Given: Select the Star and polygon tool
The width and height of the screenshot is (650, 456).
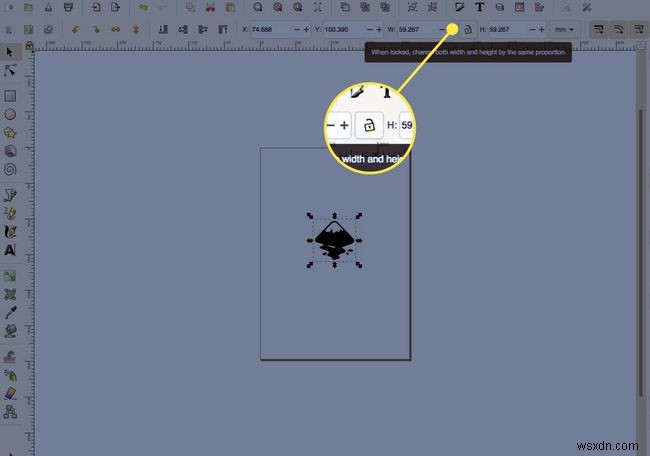Looking at the screenshot, I should [x=10, y=133].
